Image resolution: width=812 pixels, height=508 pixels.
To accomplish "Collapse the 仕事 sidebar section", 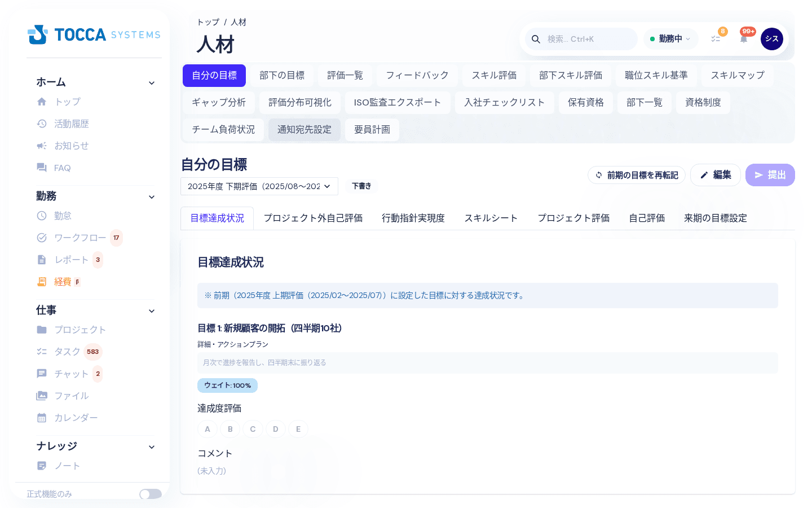I will pyautogui.click(x=152, y=311).
